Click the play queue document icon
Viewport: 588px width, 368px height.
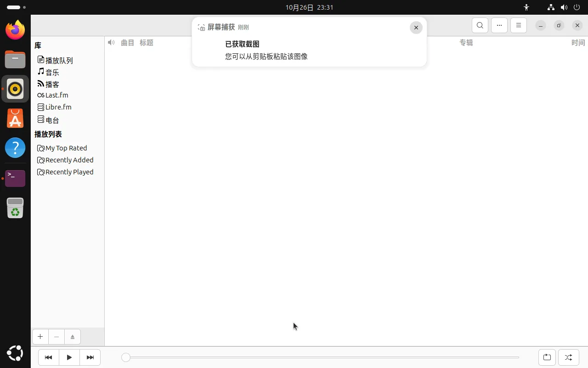[41, 60]
